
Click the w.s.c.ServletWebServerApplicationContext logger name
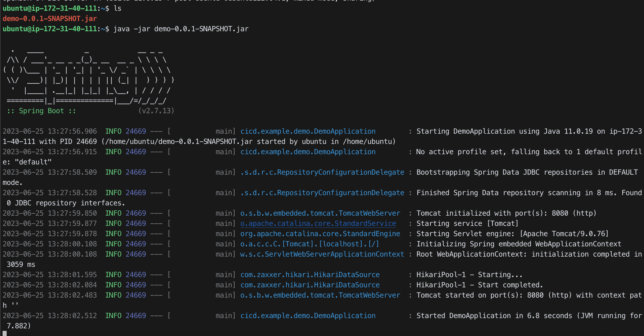(x=322, y=254)
